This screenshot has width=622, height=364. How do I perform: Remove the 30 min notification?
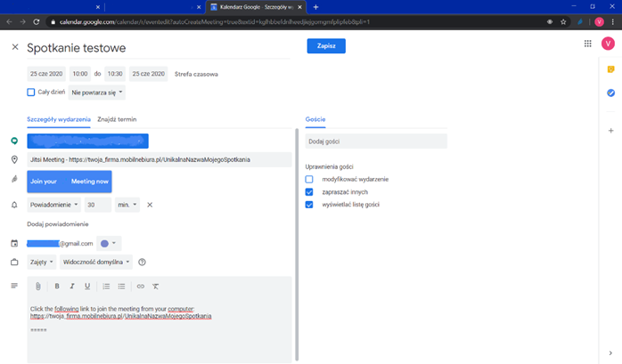tap(150, 205)
